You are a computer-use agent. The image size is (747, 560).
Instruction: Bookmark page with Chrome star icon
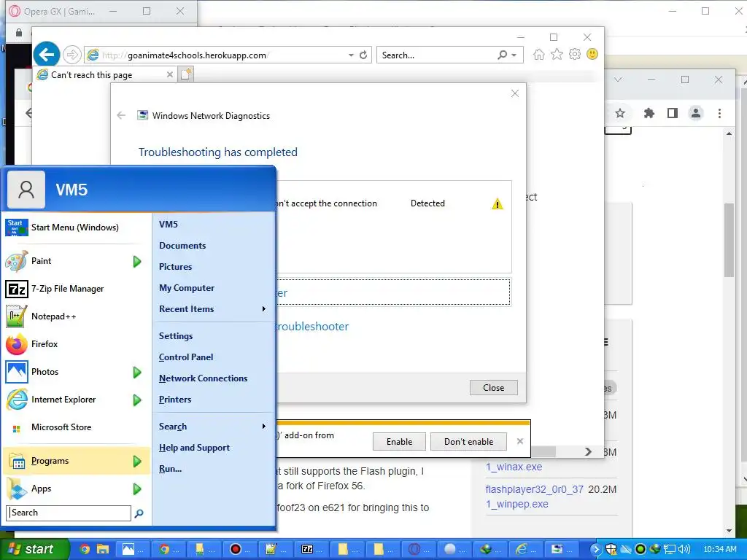click(620, 113)
